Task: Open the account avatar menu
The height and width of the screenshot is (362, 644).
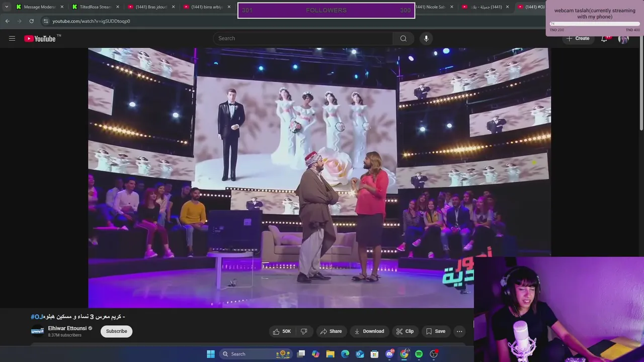Action: (623, 38)
